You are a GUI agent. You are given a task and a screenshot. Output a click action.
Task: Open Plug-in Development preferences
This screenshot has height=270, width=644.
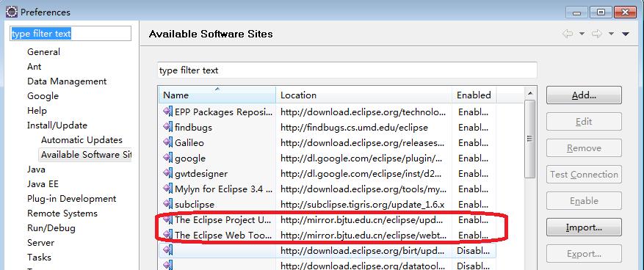pos(72,199)
